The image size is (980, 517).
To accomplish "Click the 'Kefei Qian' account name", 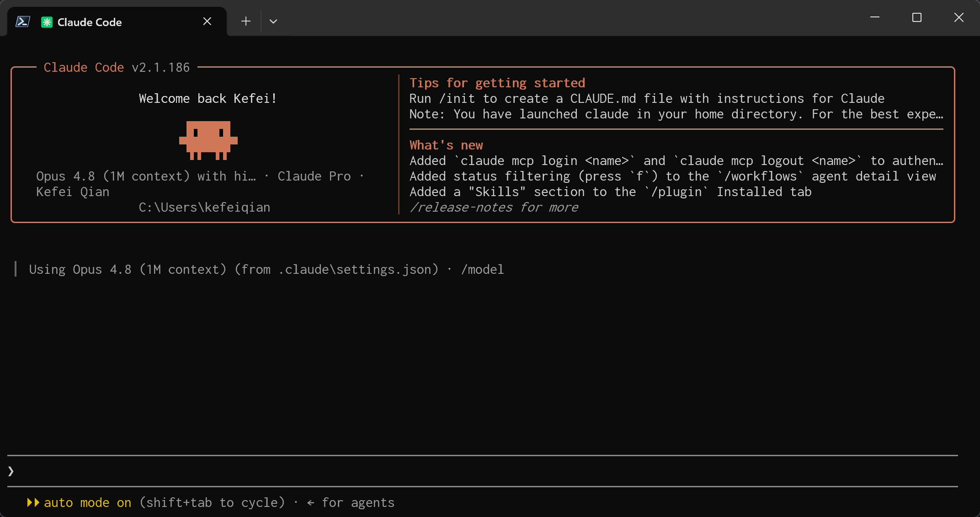I will 73,192.
